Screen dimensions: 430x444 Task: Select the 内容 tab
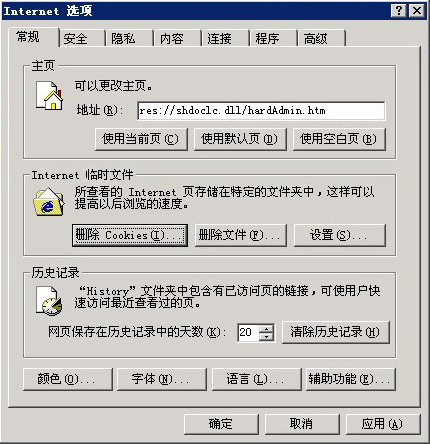coord(172,39)
